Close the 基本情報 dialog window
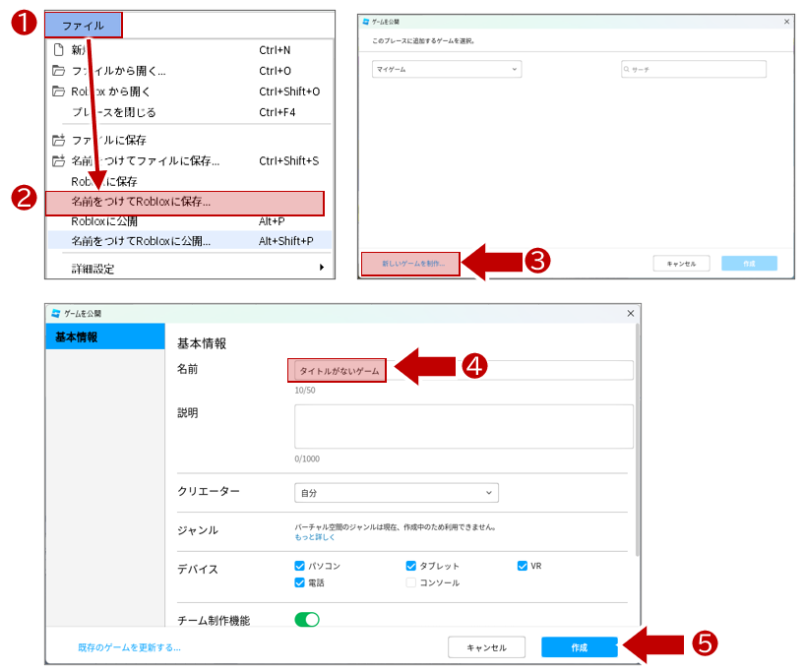This screenshot has width=804, height=672. pos(631,313)
